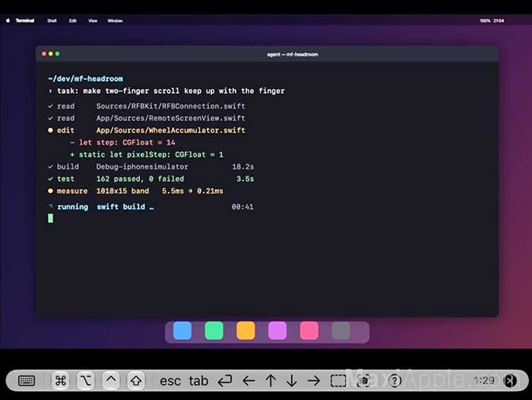The width and height of the screenshot is (532, 400).
Task: Take a screenshot with camera icon
Action: click(x=363, y=381)
